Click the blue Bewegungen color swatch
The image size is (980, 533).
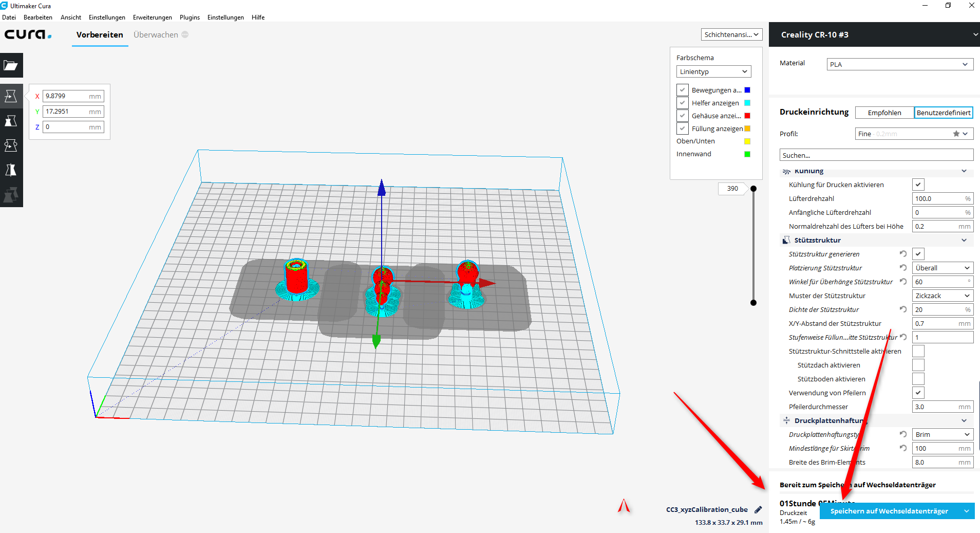pyautogui.click(x=747, y=90)
